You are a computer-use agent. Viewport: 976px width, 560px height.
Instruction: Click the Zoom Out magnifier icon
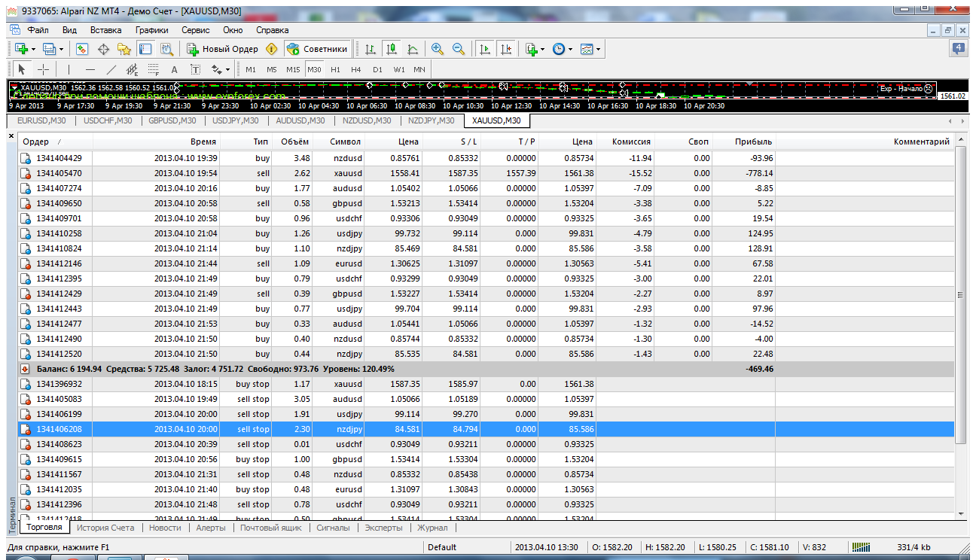[458, 49]
